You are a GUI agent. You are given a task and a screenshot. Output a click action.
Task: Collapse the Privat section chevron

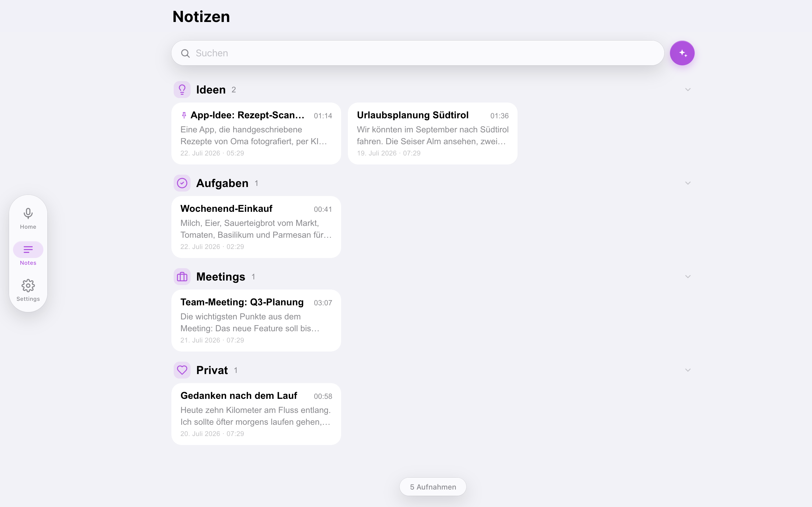[x=688, y=370]
